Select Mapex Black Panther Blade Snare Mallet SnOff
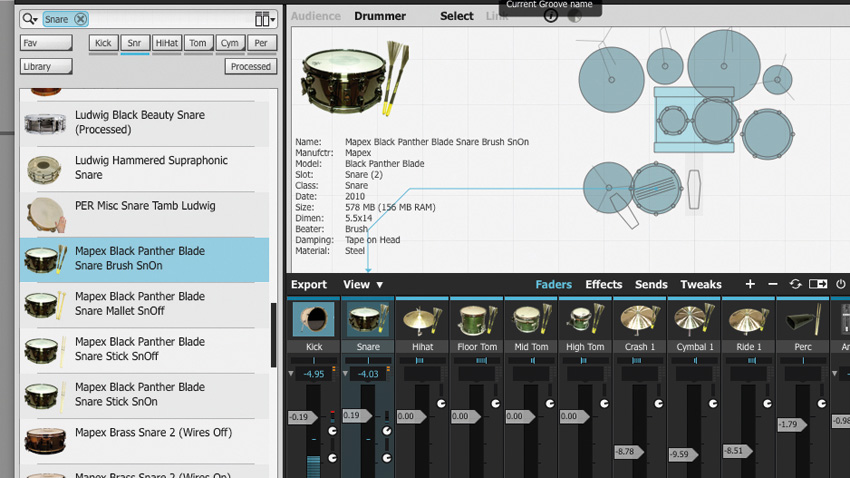850x478 pixels. point(144,305)
